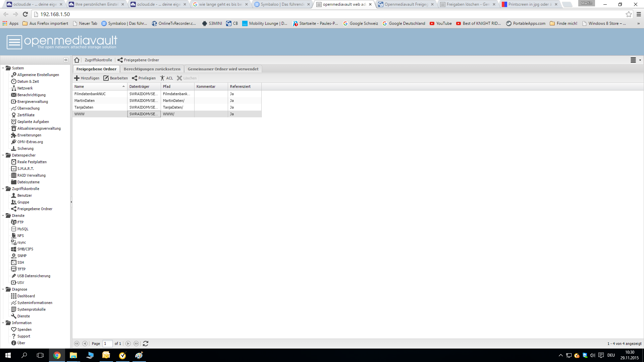Open SMB/CIFS service settings
The width and height of the screenshot is (644, 362).
[25, 249]
